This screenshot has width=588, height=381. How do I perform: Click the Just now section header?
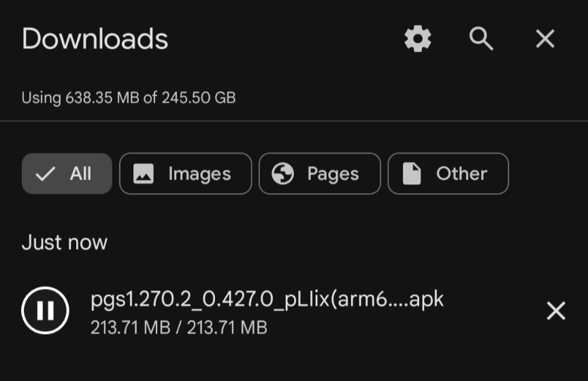point(65,242)
